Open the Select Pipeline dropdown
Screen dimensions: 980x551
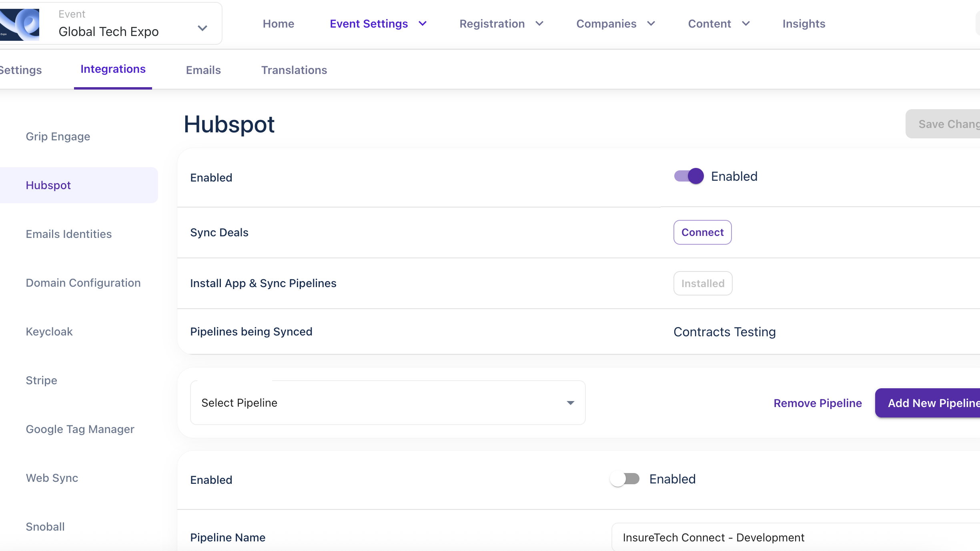coord(387,403)
